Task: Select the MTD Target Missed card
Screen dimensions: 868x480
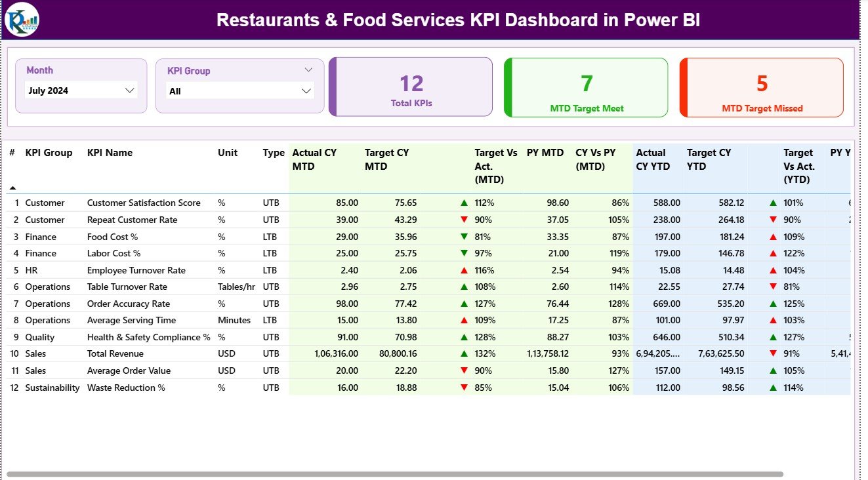Action: click(762, 87)
